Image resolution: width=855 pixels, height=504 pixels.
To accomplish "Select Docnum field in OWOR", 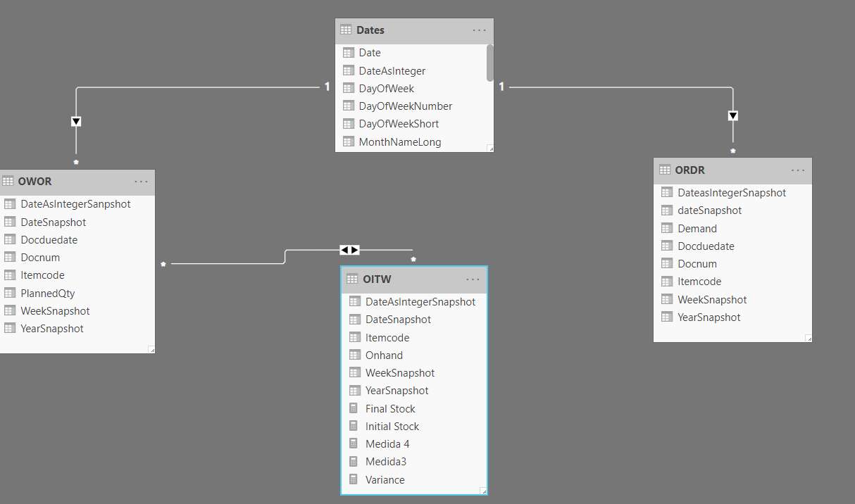I will click(x=77, y=258).
